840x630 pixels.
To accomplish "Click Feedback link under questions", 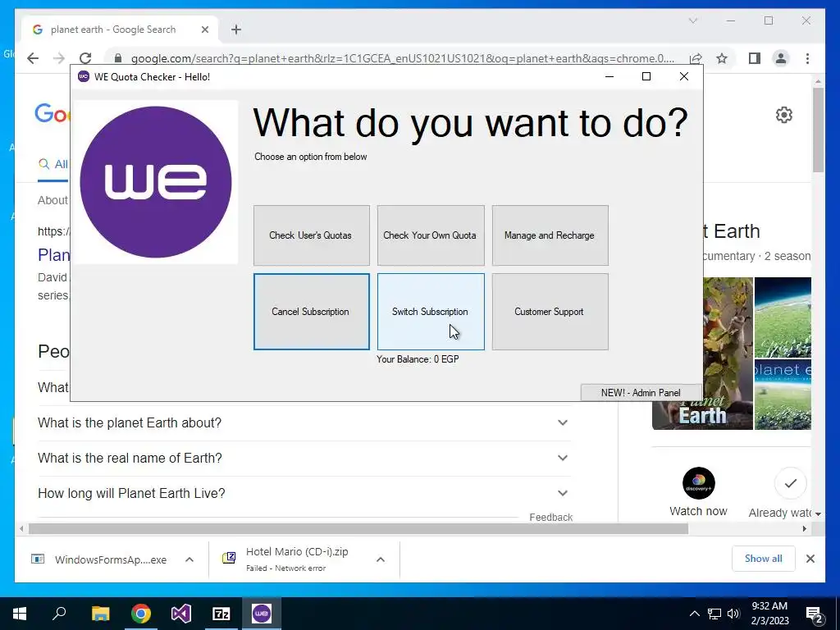I will click(x=550, y=517).
